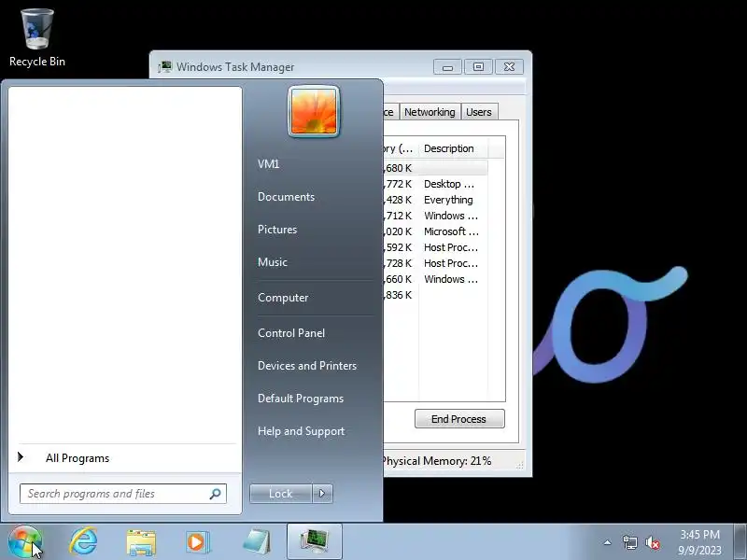Open Windows Explorer folder icon in taskbar

[141, 543]
